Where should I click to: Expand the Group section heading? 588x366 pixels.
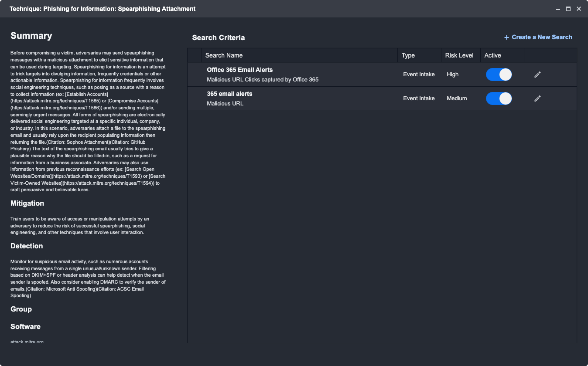[21, 309]
